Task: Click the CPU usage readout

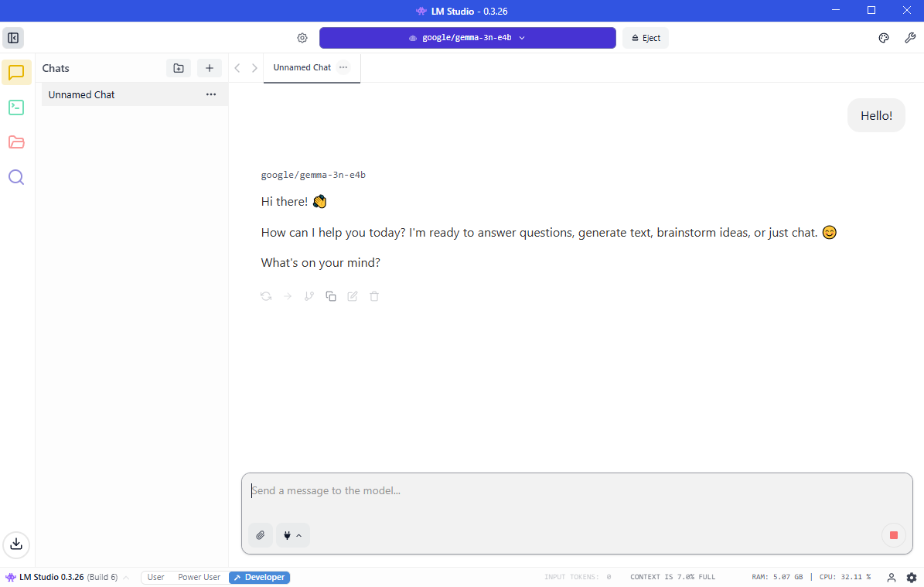Action: point(845,578)
